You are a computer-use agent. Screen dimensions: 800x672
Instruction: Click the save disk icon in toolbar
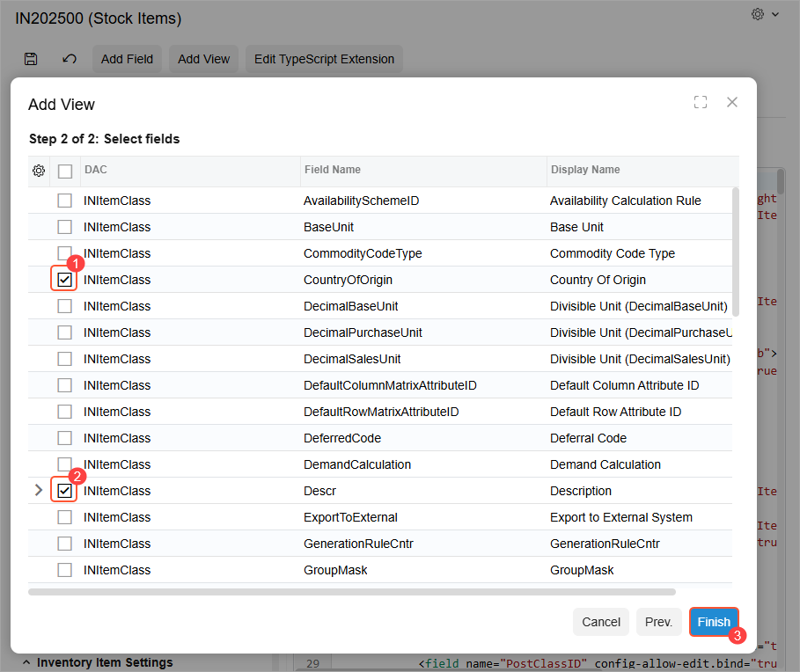[x=31, y=59]
